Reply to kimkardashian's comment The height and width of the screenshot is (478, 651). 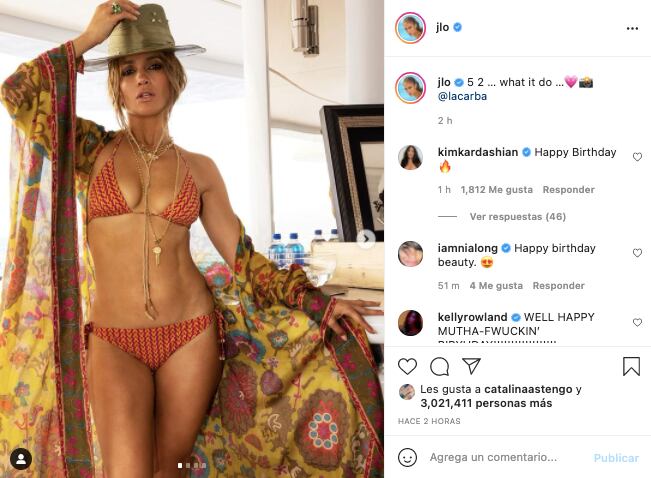(x=568, y=190)
